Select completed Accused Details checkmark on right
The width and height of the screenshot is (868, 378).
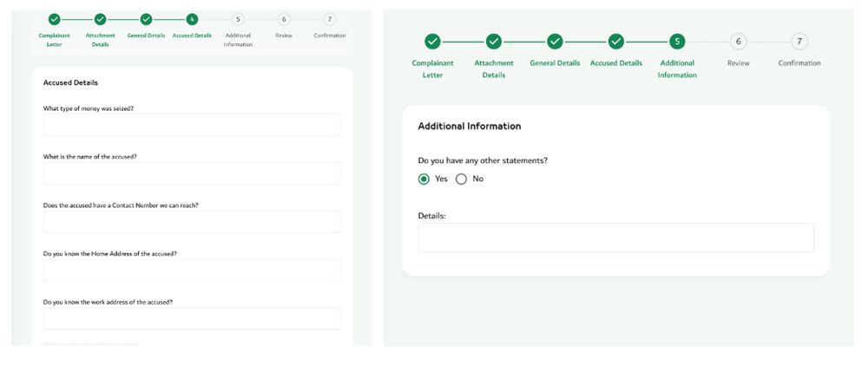point(616,42)
